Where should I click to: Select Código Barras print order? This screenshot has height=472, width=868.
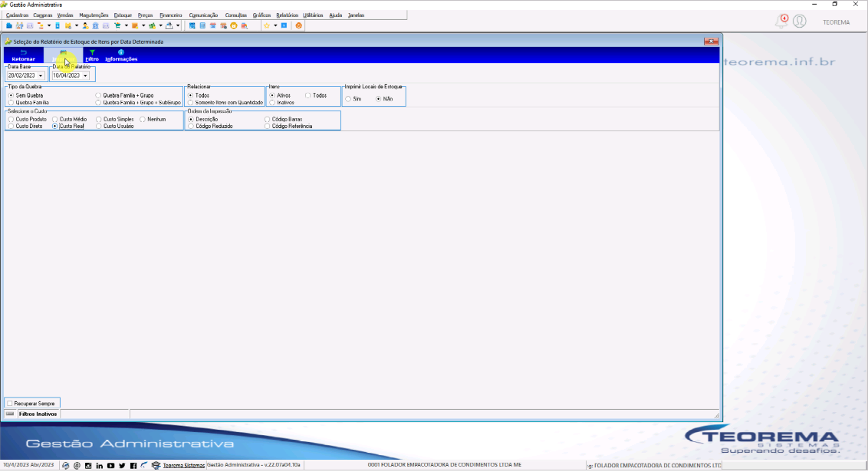(x=268, y=119)
